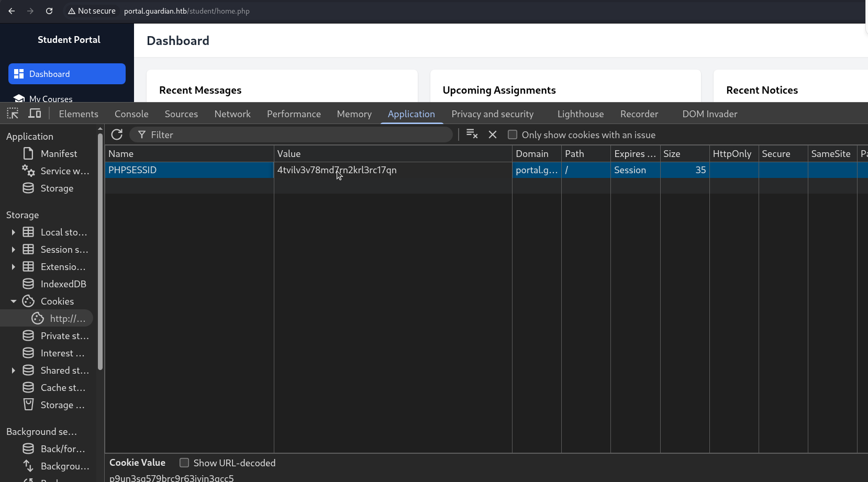This screenshot has height=482, width=868.
Task: Check Show URL-decoded option
Action: tap(184, 463)
